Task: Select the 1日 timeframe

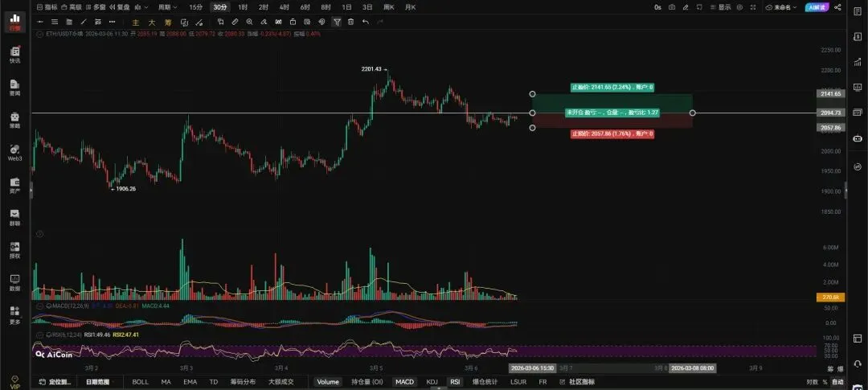Action: pos(346,7)
